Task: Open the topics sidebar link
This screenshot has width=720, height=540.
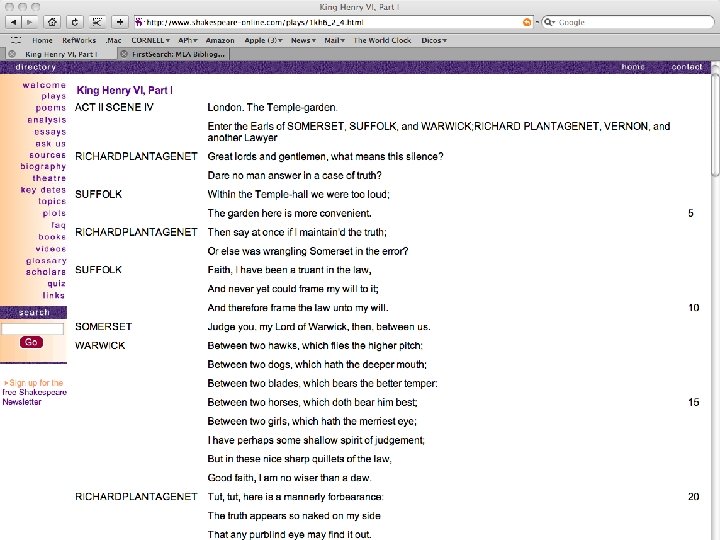Action: coord(52,202)
